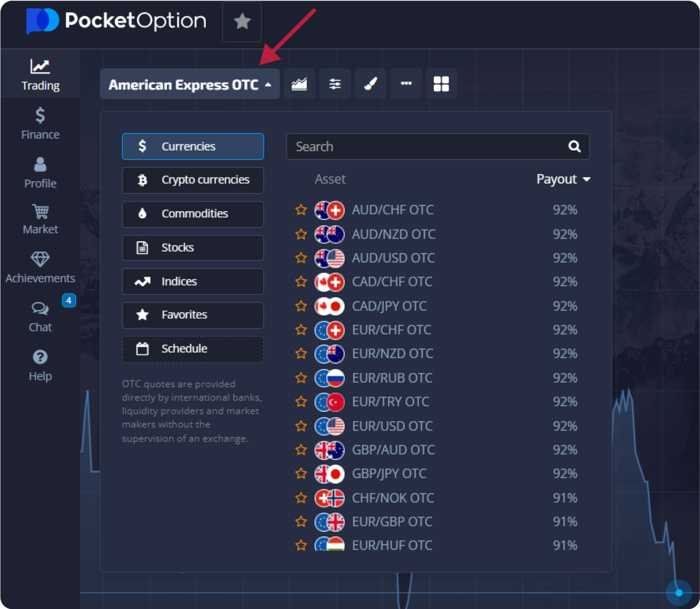Click the EUR/USD OTC flag icon
This screenshot has height=609, width=700.
coord(329,426)
